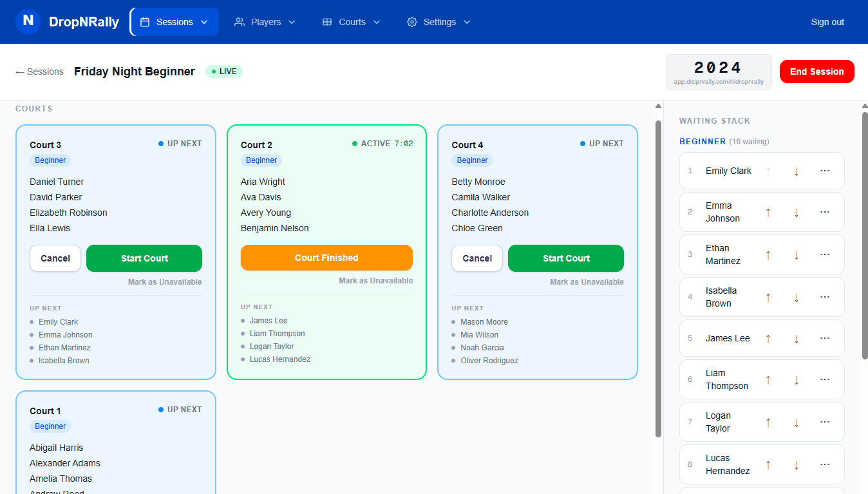Viewport: 868px width, 494px height.
Task: Move Emma Johnson up in stack
Action: pos(768,213)
